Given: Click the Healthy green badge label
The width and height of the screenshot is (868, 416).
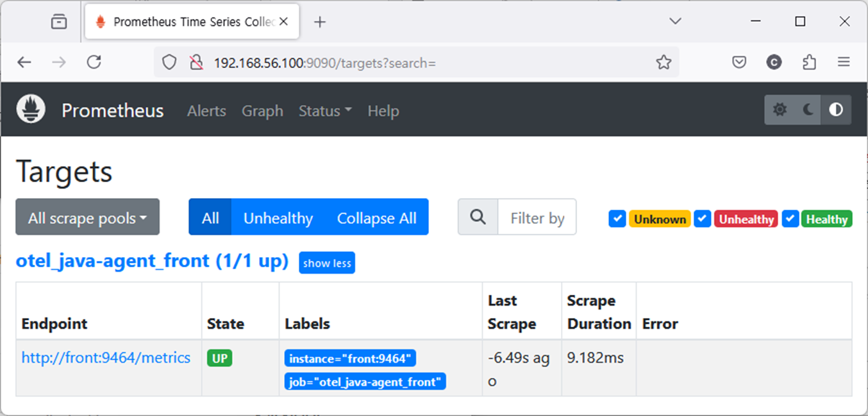Looking at the screenshot, I should (x=826, y=219).
